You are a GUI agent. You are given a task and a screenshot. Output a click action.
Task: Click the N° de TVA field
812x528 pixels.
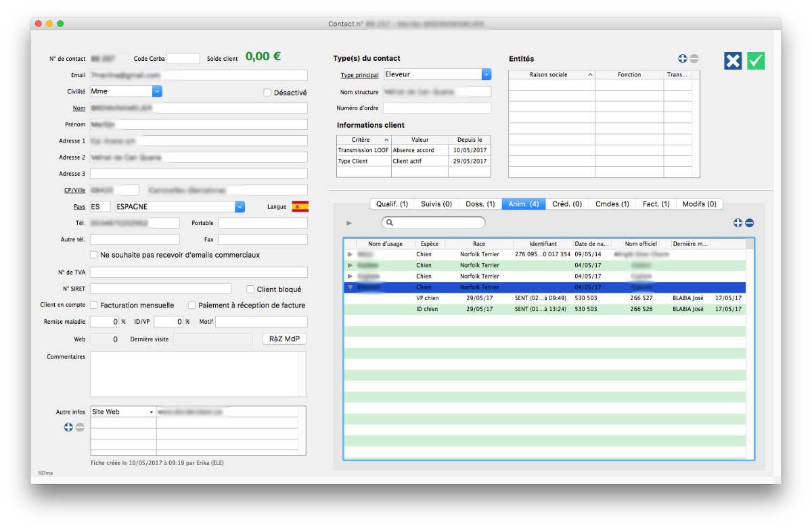pos(199,272)
